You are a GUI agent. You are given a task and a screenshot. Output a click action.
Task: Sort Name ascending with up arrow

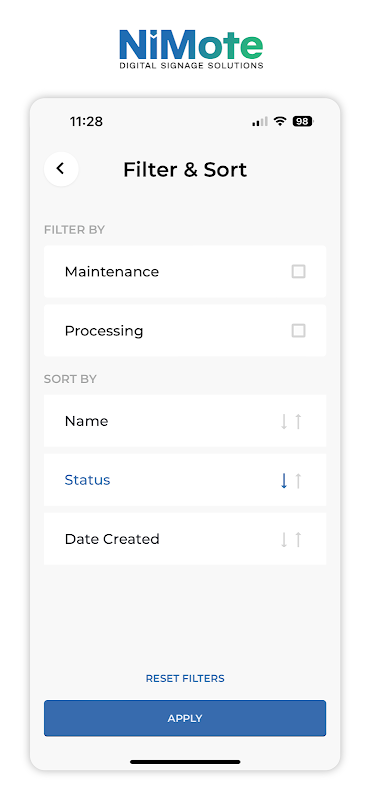point(299,421)
